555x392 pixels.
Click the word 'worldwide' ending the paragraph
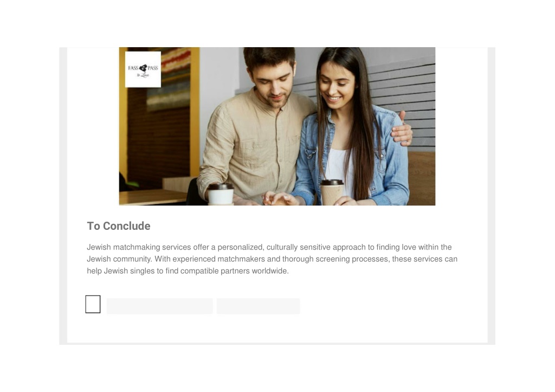(270, 271)
